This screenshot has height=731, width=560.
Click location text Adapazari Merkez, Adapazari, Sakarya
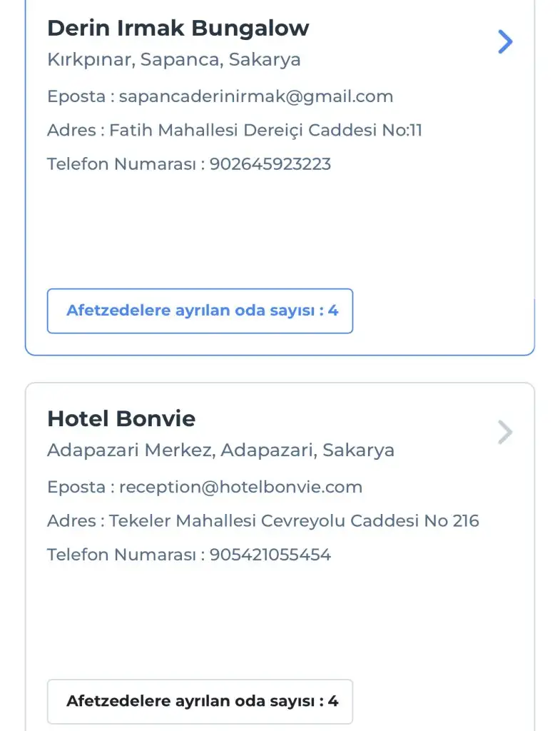[x=220, y=450]
